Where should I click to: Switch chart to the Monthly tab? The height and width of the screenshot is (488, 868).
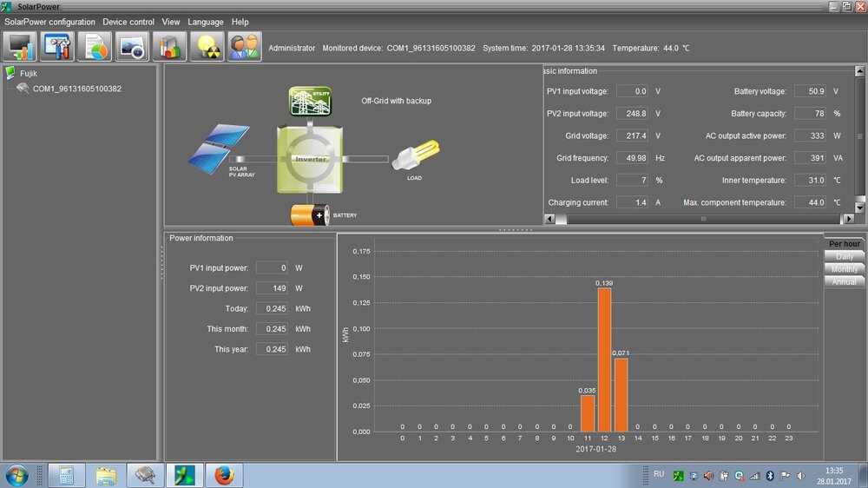click(844, 269)
